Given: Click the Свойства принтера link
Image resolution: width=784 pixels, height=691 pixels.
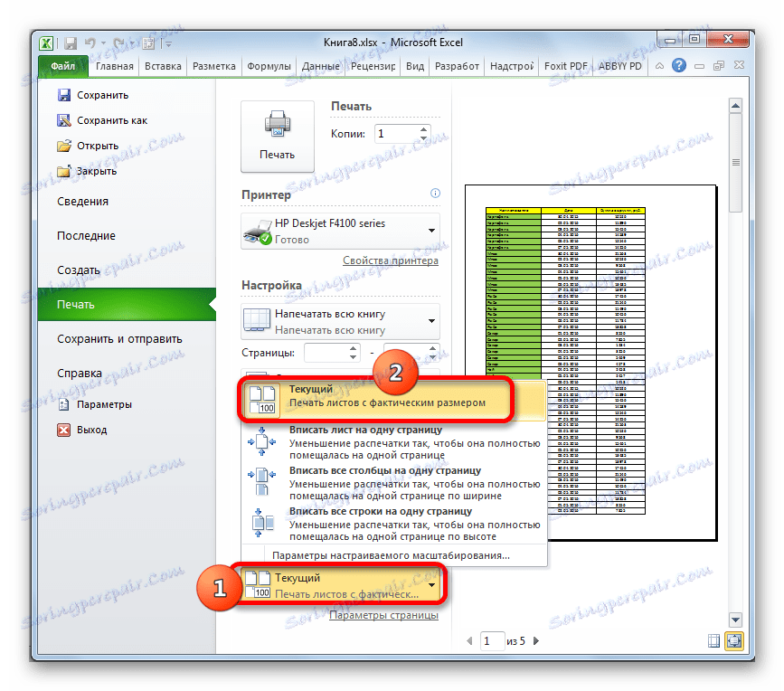Looking at the screenshot, I should tap(391, 260).
